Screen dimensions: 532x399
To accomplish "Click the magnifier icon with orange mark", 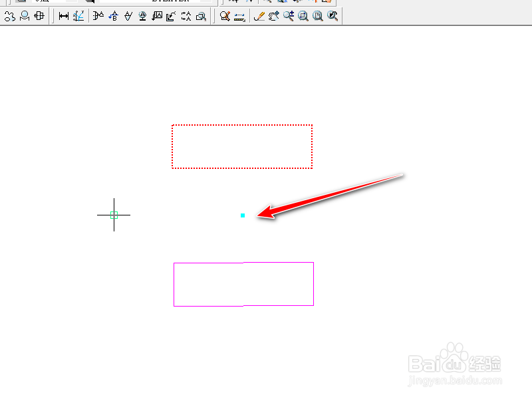I will pyautogui.click(x=225, y=16).
